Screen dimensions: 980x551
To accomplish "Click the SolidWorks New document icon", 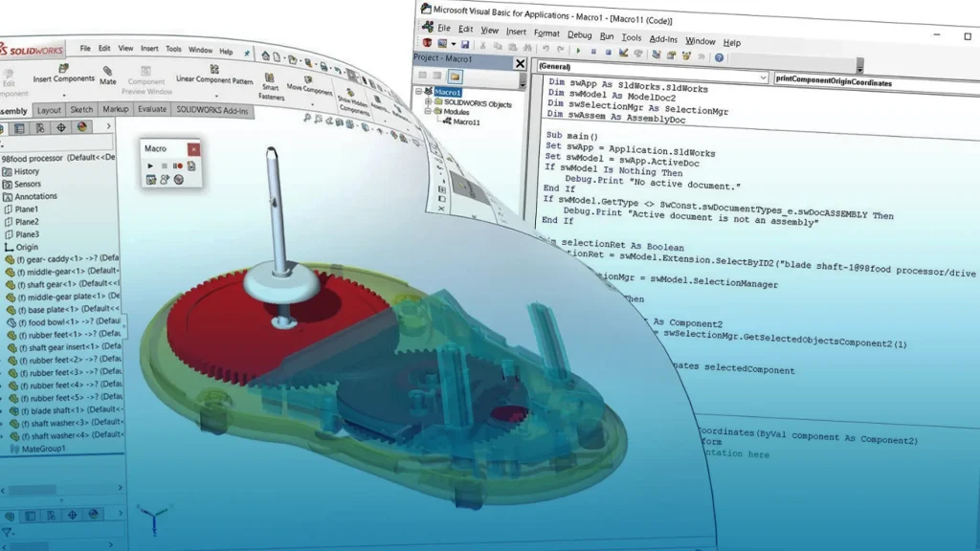I will [x=277, y=57].
